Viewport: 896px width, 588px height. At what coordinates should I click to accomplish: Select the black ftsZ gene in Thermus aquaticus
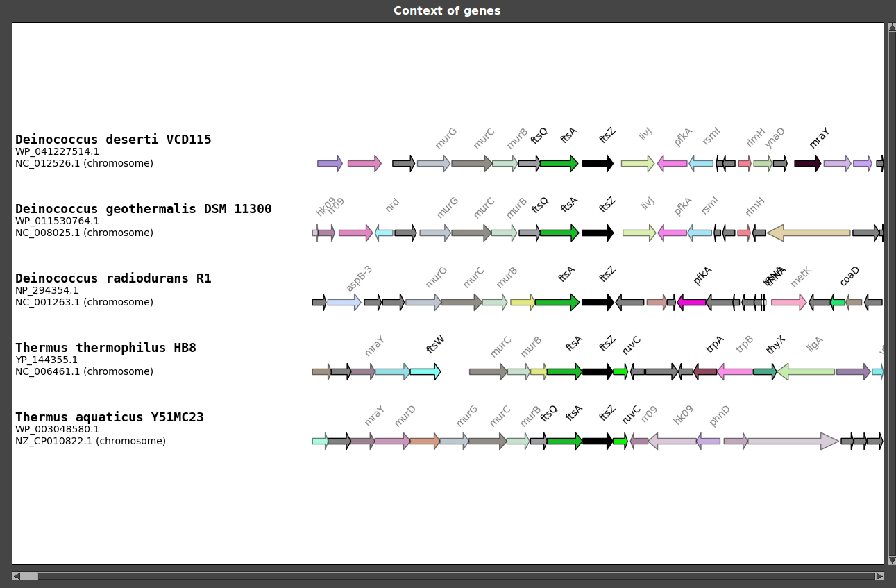coord(597,441)
